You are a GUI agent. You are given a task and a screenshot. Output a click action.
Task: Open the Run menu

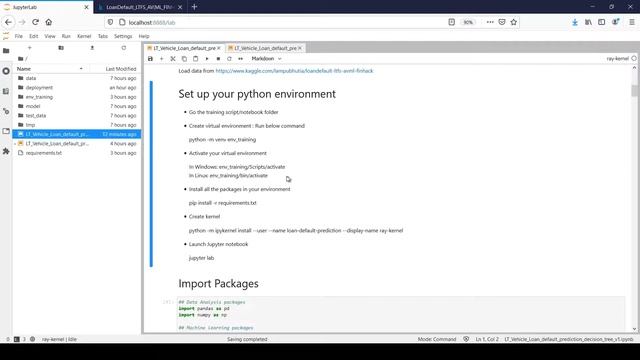[66, 36]
